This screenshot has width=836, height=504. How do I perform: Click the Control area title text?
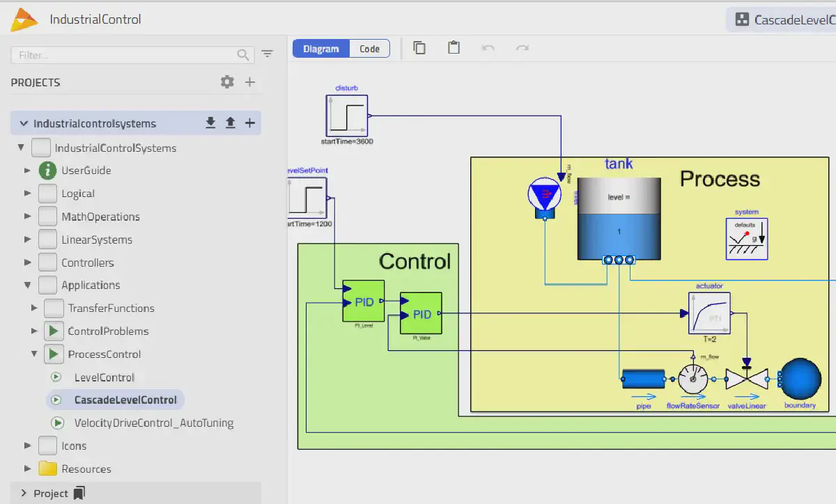tap(415, 261)
